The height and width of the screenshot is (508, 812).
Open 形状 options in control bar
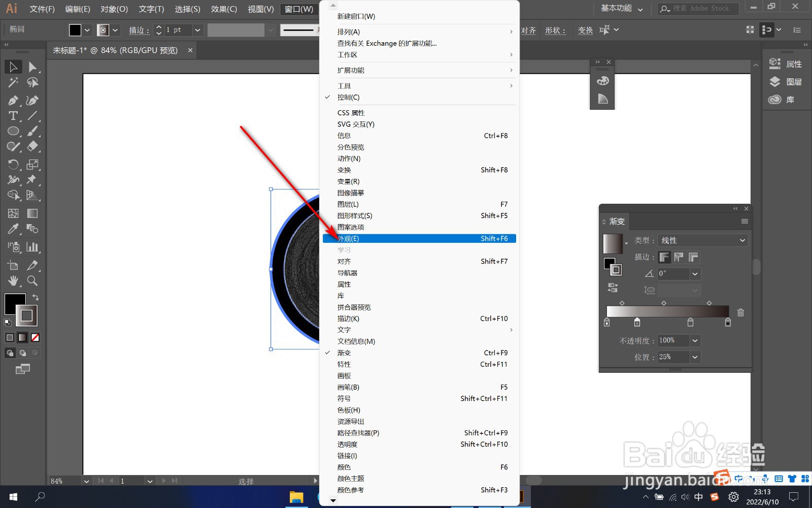pyautogui.click(x=555, y=30)
